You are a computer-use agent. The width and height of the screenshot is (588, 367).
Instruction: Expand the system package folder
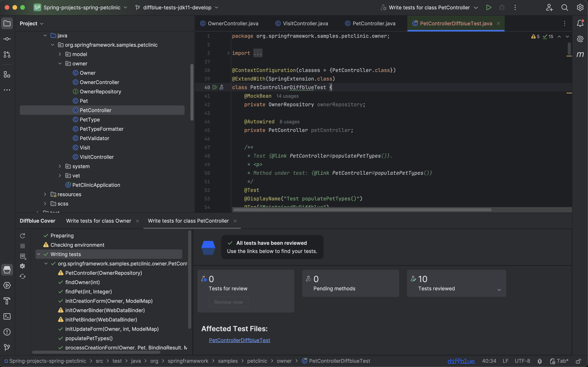[x=60, y=166]
